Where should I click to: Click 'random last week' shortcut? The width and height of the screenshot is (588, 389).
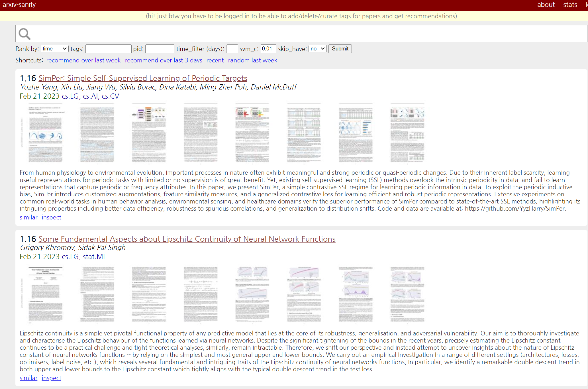pos(252,60)
